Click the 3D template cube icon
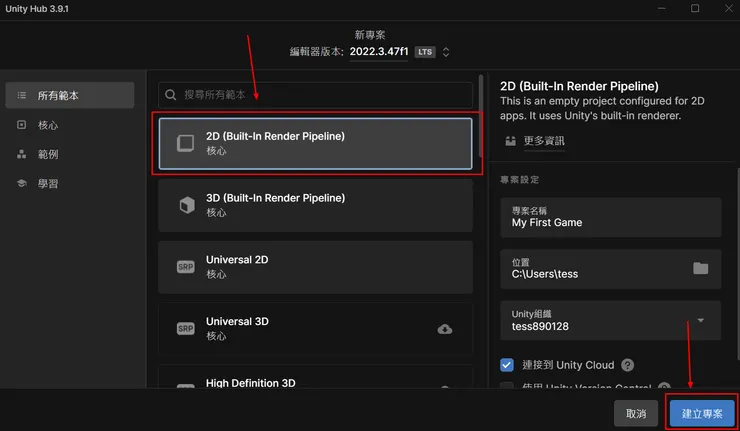The image size is (740, 431). 187,205
